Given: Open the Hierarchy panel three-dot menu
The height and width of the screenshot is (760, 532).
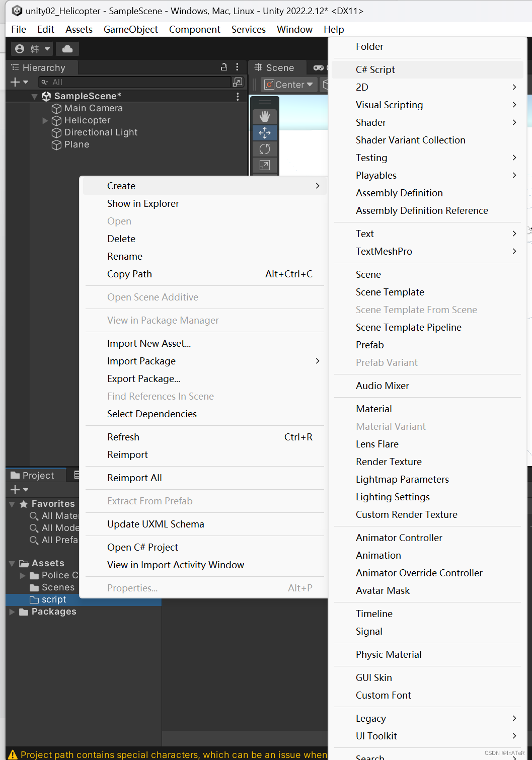Looking at the screenshot, I should 238,67.
